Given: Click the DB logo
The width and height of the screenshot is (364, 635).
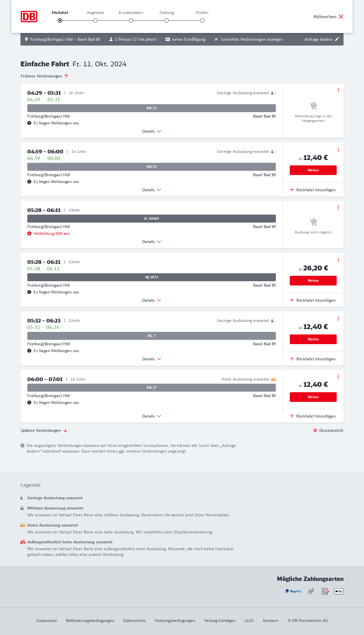Looking at the screenshot, I should [x=29, y=17].
